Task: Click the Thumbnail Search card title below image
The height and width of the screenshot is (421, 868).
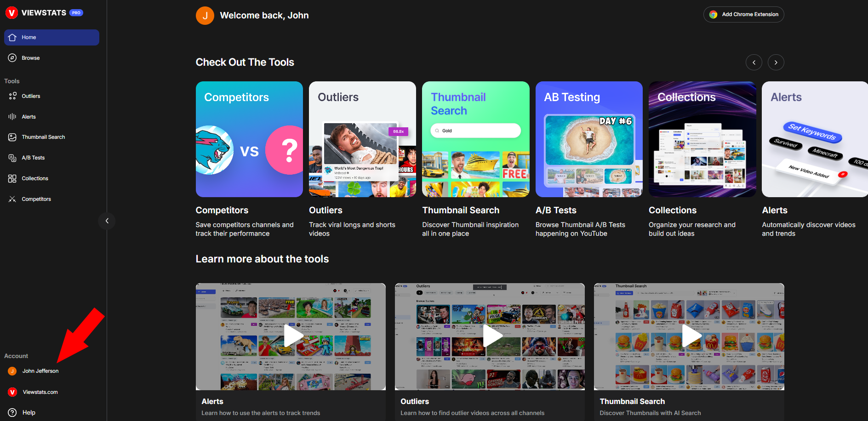Action: [x=461, y=210]
